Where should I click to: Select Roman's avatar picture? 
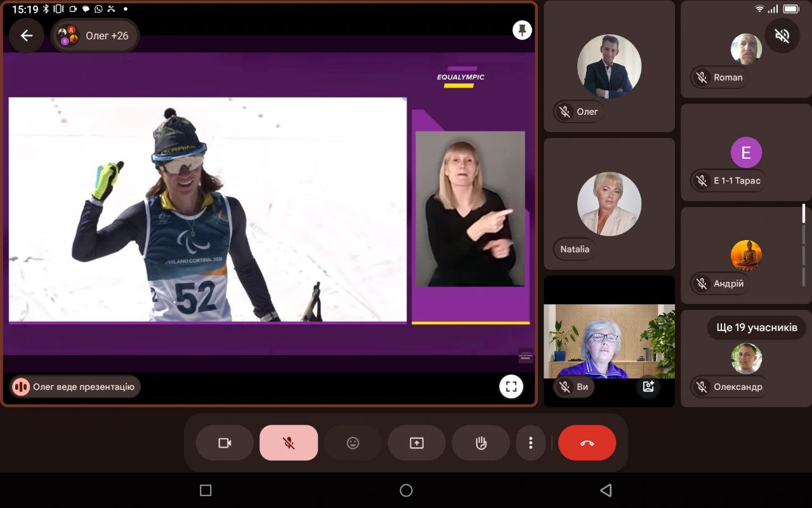point(746,49)
